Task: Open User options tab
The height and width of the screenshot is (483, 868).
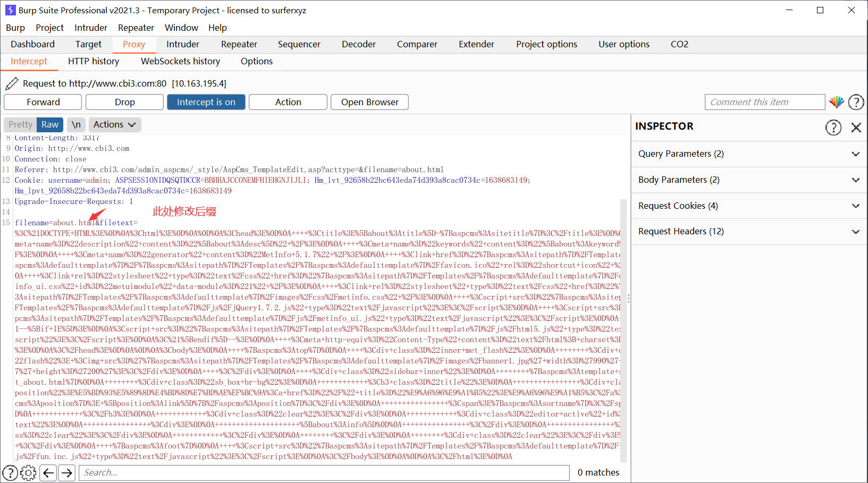Action: [x=624, y=44]
